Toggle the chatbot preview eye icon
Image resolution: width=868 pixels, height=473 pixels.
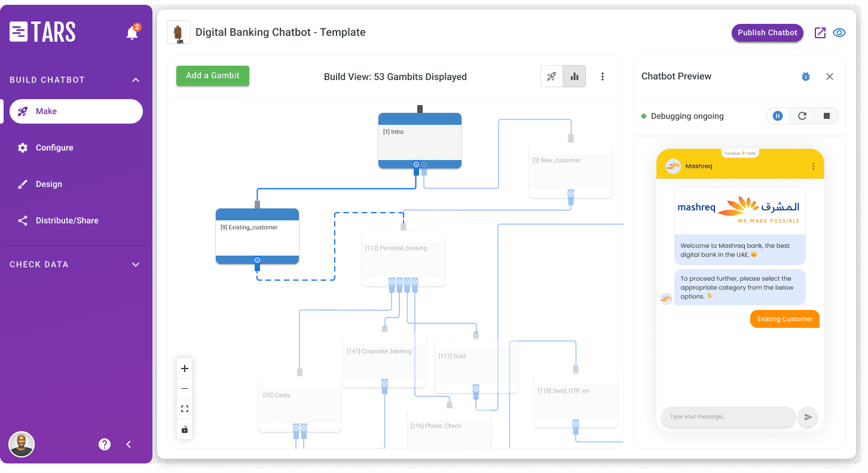839,33
